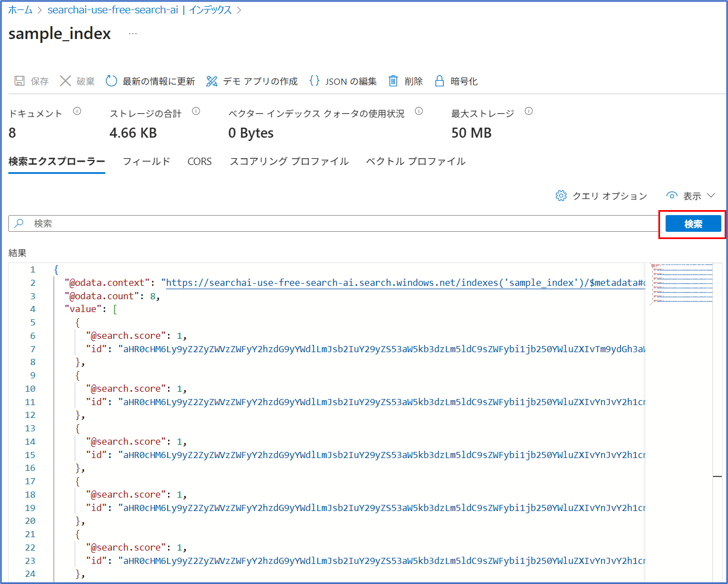Switch to the フィールド tab

pos(146,162)
